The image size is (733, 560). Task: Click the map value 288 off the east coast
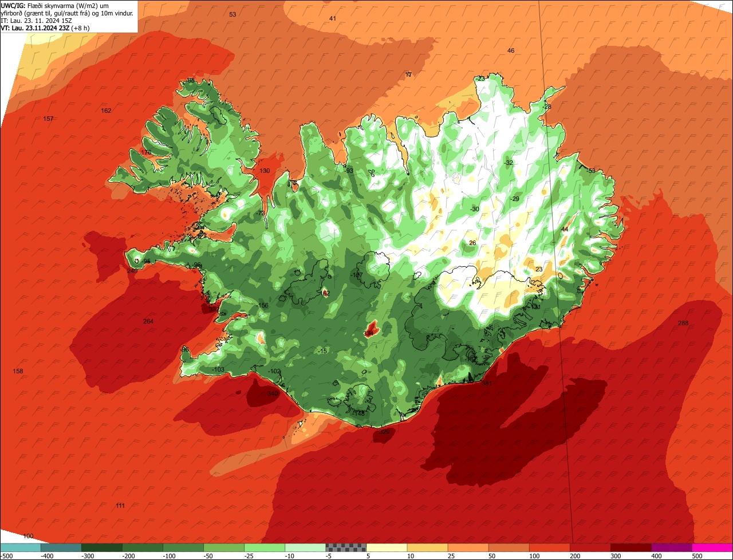click(683, 324)
